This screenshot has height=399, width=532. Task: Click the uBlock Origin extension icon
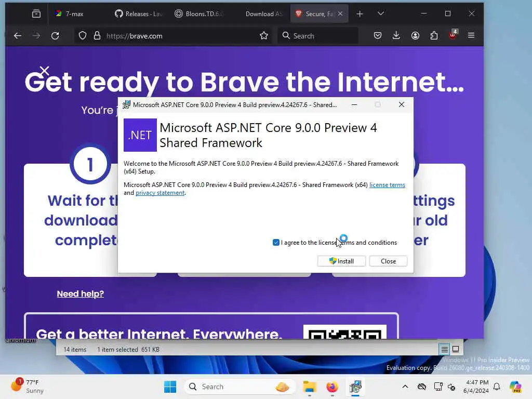453,35
